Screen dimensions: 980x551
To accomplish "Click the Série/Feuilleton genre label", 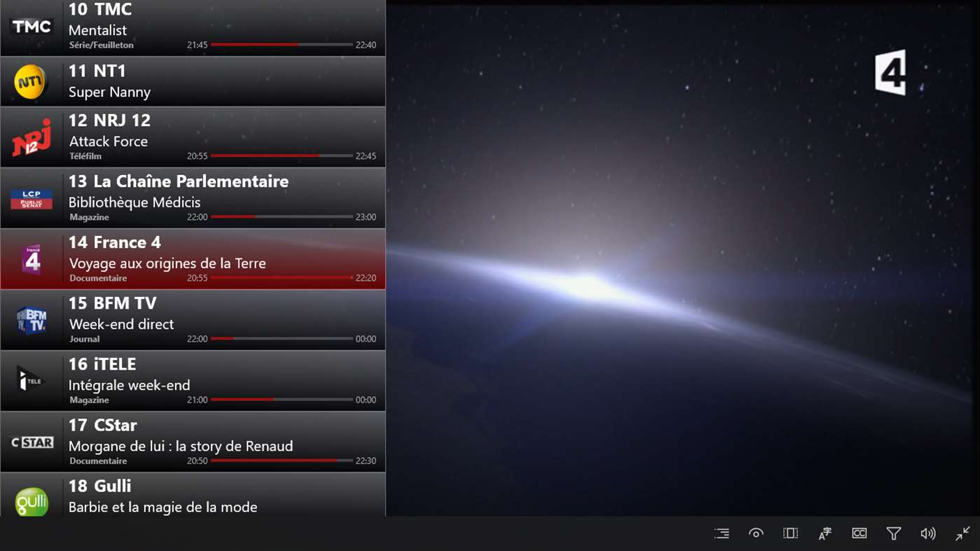I will click(x=102, y=45).
